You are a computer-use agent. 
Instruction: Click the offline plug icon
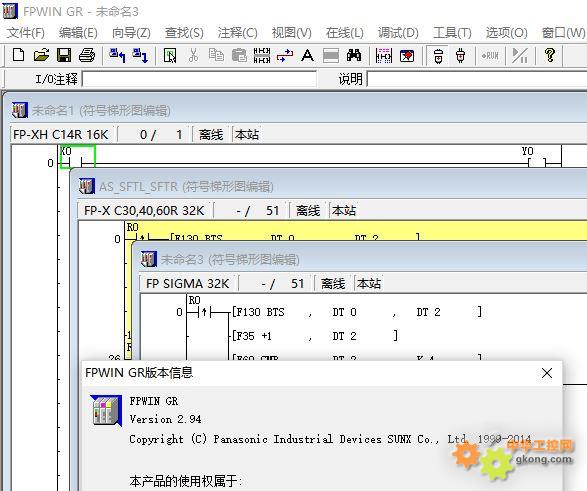pos(438,55)
